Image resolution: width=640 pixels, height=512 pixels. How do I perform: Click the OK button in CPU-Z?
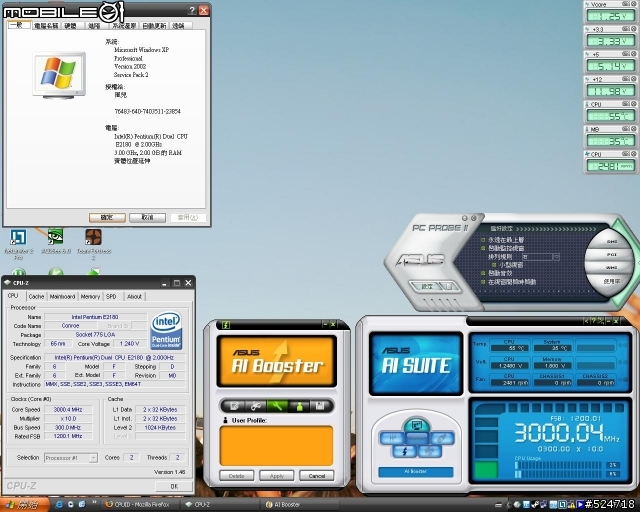tap(174, 486)
